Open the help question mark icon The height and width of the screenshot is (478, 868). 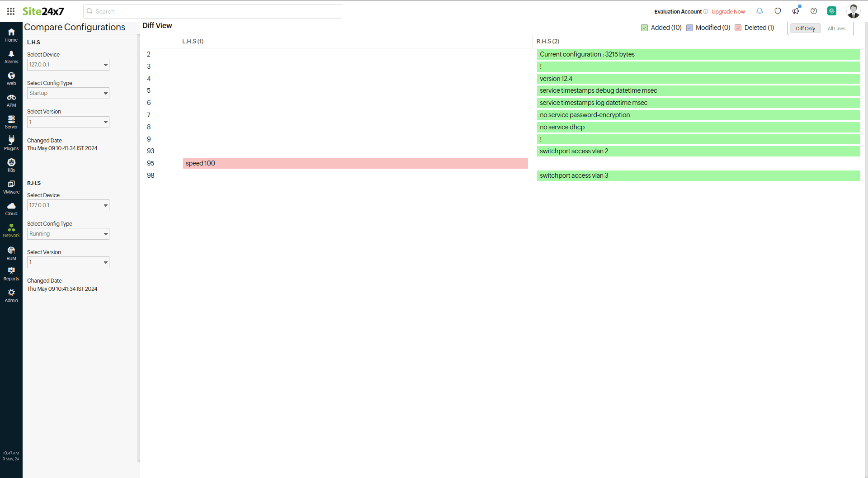coord(814,11)
